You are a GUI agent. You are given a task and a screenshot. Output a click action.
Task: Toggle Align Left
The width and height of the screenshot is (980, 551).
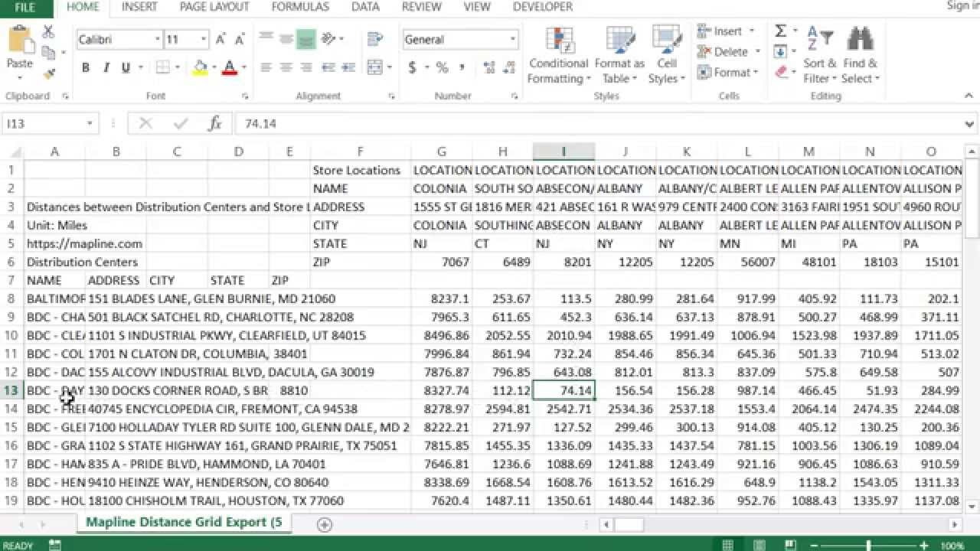coord(266,67)
